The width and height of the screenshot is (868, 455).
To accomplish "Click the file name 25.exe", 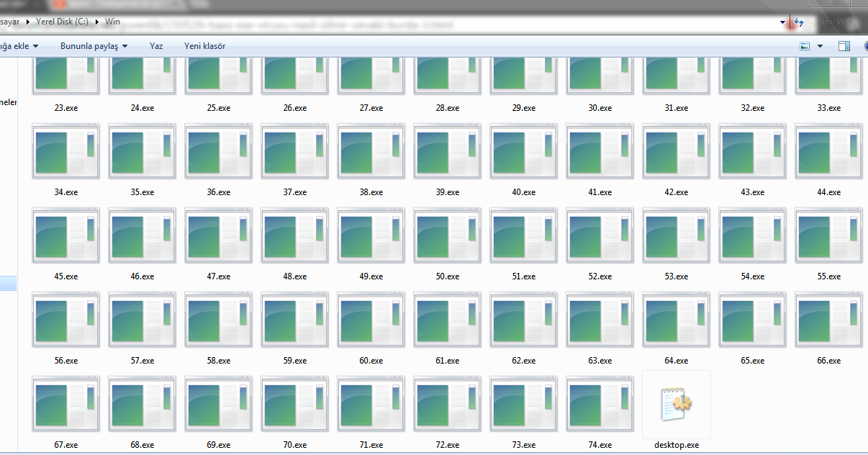I will 219,108.
